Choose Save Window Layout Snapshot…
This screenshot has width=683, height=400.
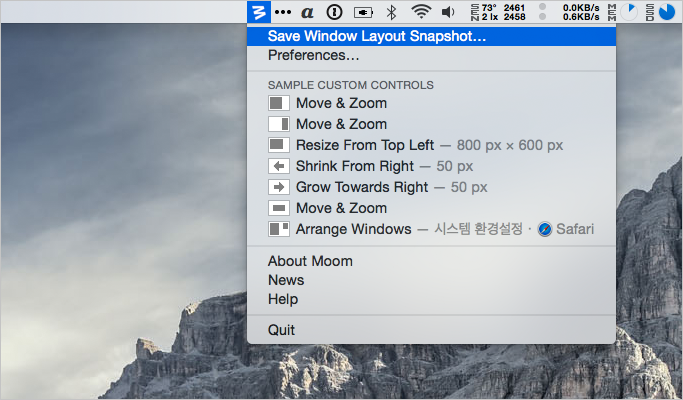pos(431,36)
